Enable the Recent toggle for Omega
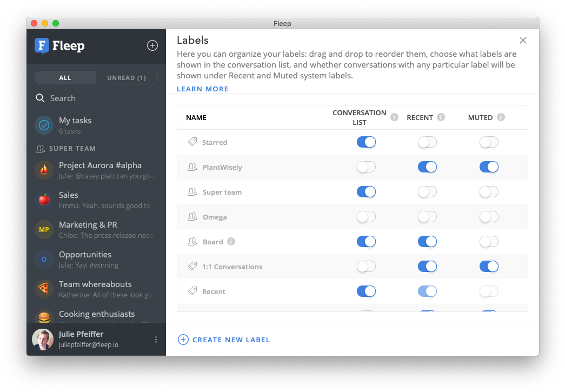The height and width of the screenshot is (392, 565). pyautogui.click(x=427, y=217)
